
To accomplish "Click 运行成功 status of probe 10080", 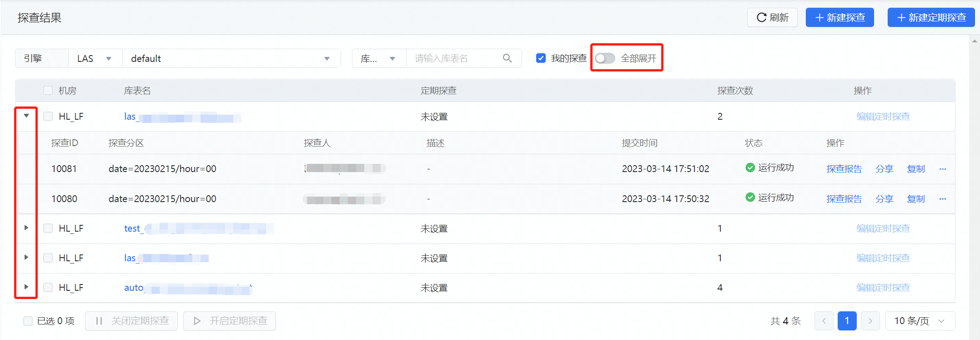I will pyautogui.click(x=770, y=198).
